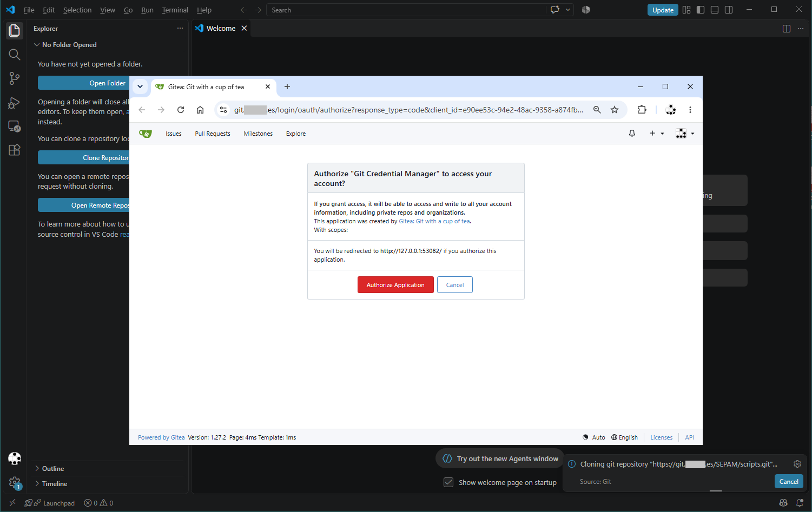The image size is (812, 512).
Task: Click the Open Remote Repository button
Action: coord(83,205)
